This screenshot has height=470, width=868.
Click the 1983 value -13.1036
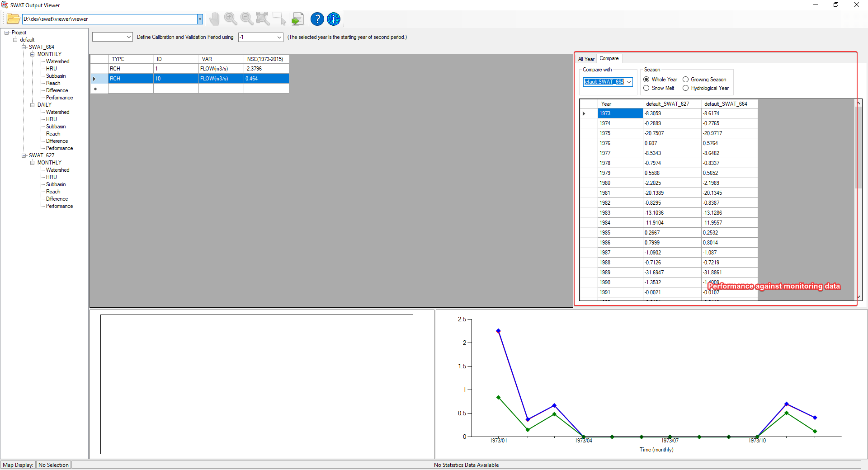pyautogui.click(x=672, y=213)
